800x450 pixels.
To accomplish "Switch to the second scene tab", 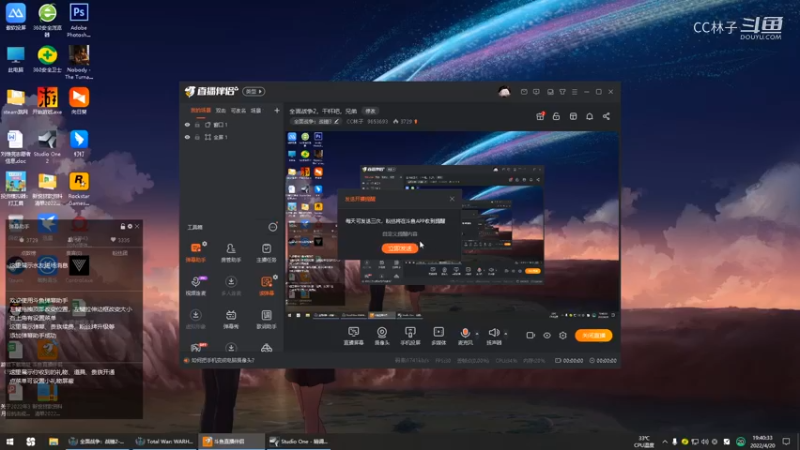I will 220,110.
